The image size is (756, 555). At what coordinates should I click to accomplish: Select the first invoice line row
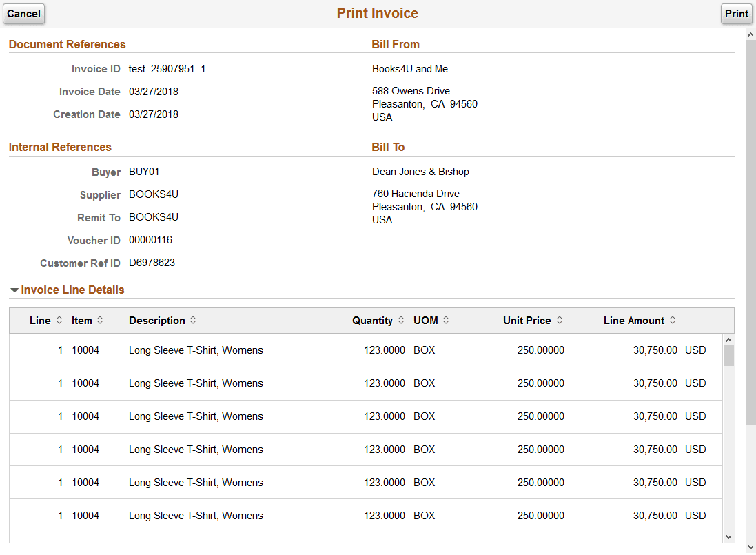[x=345, y=350]
